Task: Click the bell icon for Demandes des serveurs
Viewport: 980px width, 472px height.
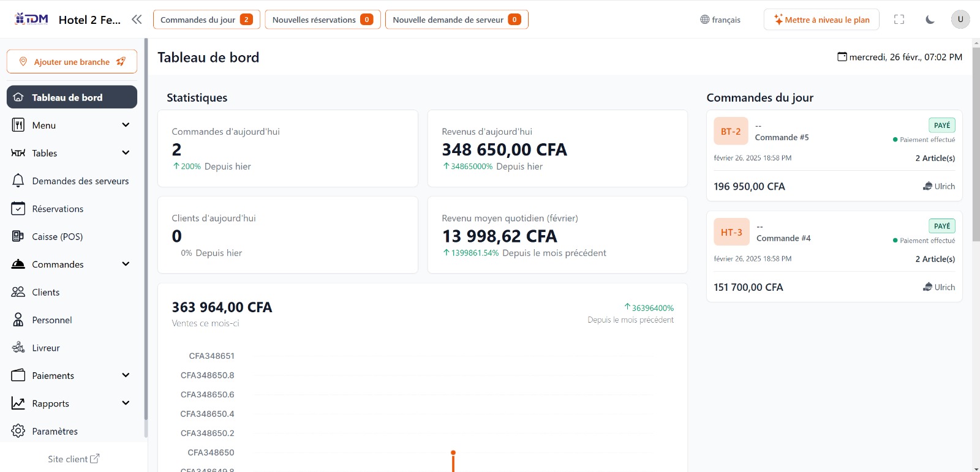Action: click(x=18, y=181)
